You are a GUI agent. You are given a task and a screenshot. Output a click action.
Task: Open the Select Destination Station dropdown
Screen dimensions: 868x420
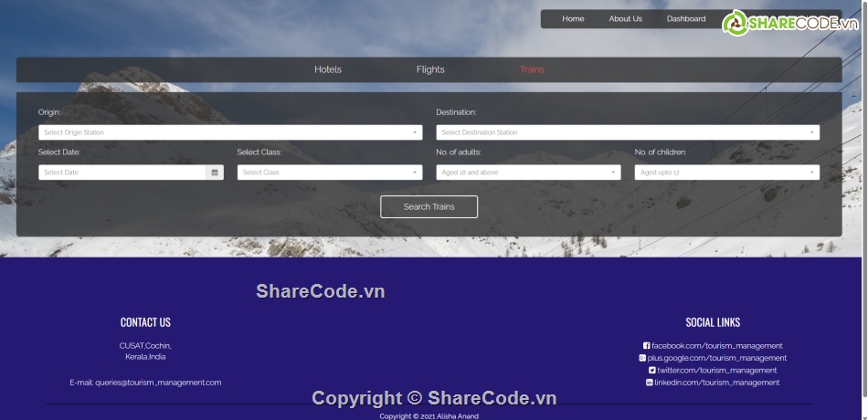[628, 132]
